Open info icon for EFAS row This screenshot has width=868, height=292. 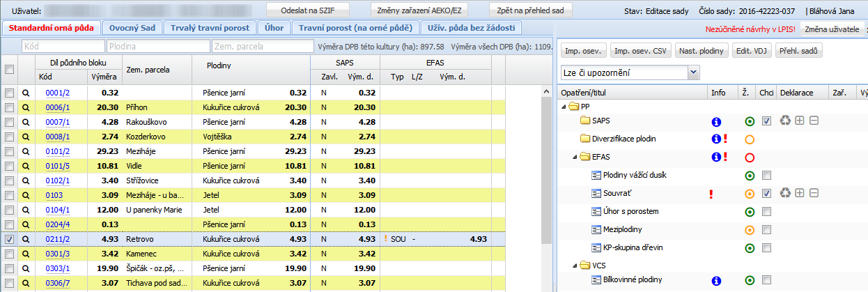click(715, 157)
